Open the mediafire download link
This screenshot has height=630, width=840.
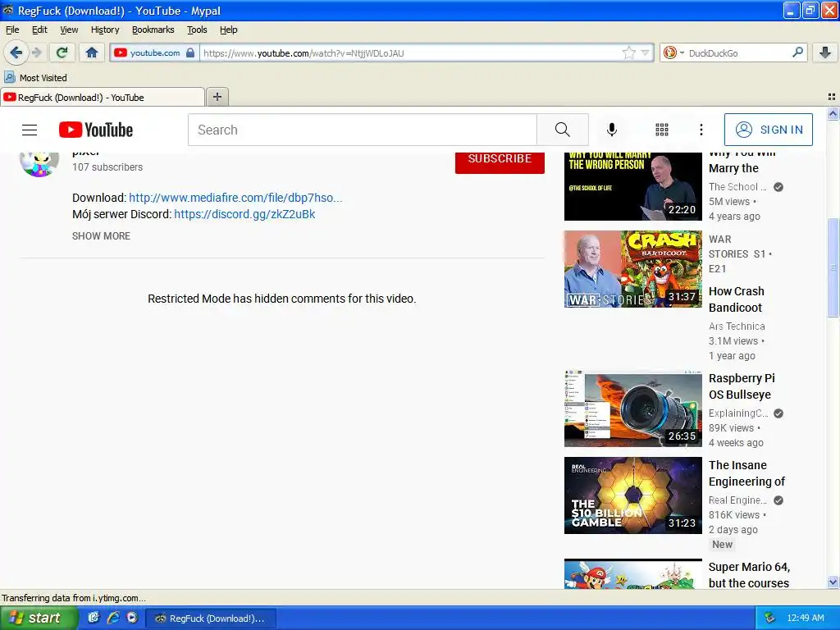tap(235, 198)
